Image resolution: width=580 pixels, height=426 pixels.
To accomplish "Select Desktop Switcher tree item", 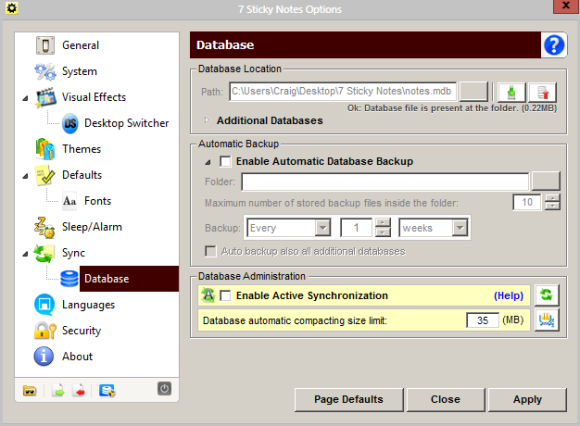I will [127, 123].
